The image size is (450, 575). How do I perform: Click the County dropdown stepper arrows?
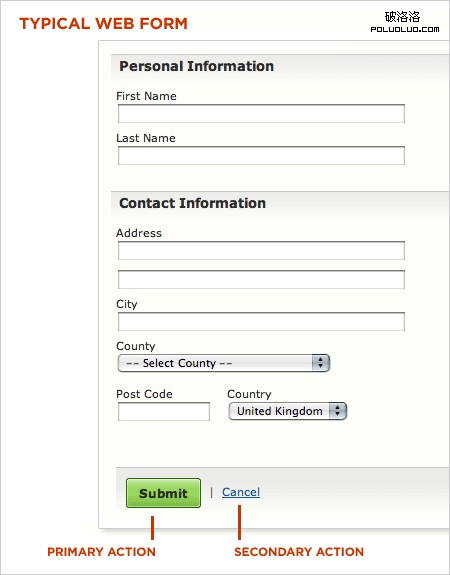point(321,363)
